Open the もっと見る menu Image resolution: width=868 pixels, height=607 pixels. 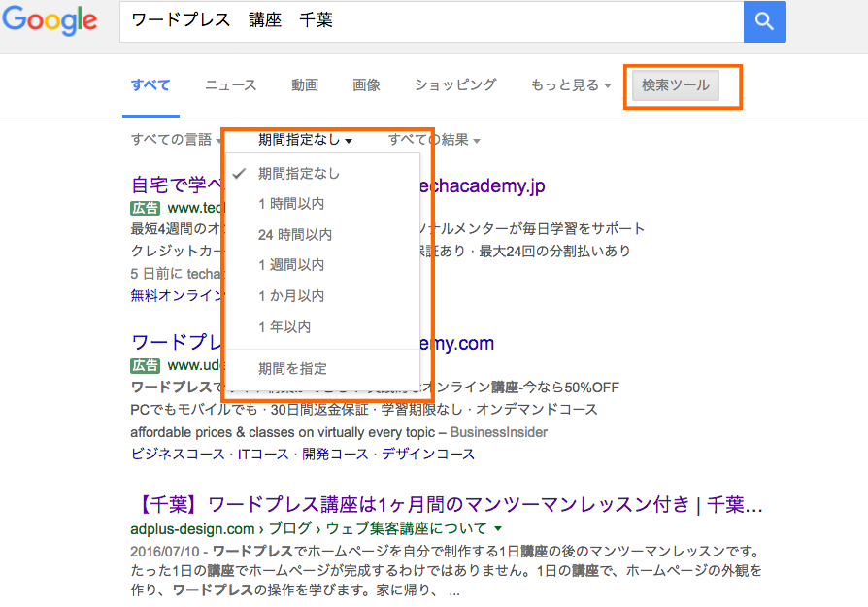pyautogui.click(x=571, y=85)
